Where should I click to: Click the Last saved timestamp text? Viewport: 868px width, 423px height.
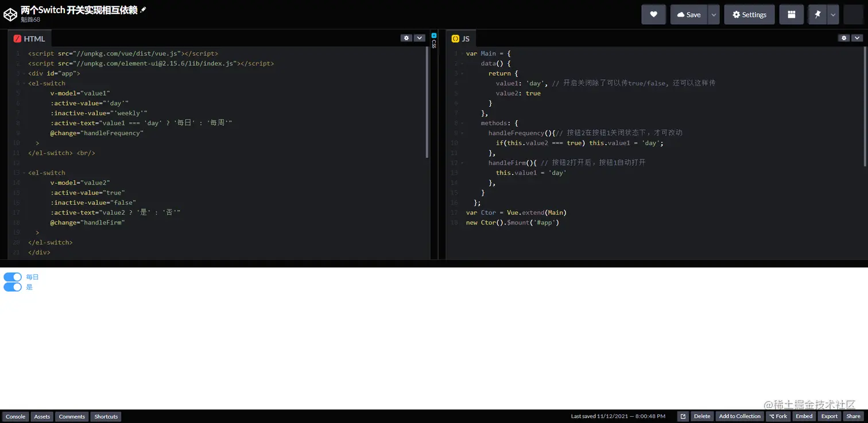click(x=618, y=416)
